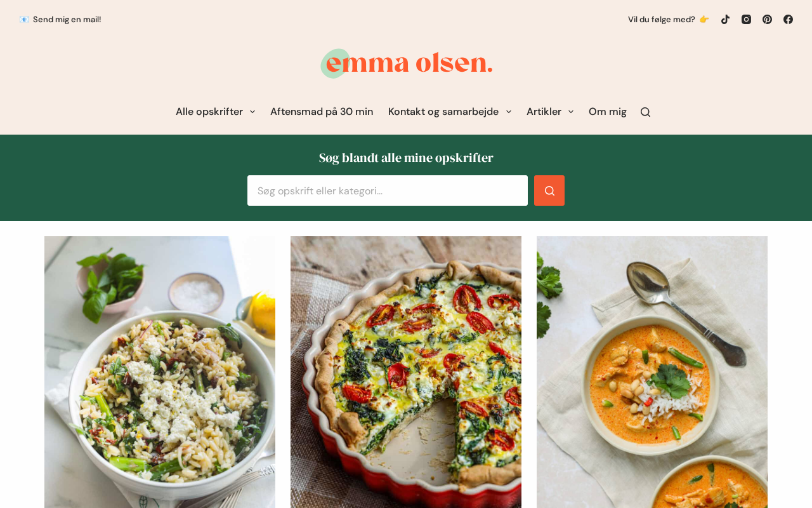Click the envelope icon beside Send mig en mail

point(24,19)
